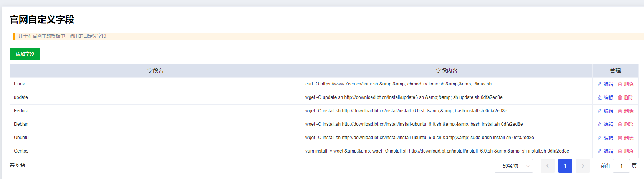Edit the Fedora field row
This screenshot has height=179, width=644.
click(x=605, y=111)
